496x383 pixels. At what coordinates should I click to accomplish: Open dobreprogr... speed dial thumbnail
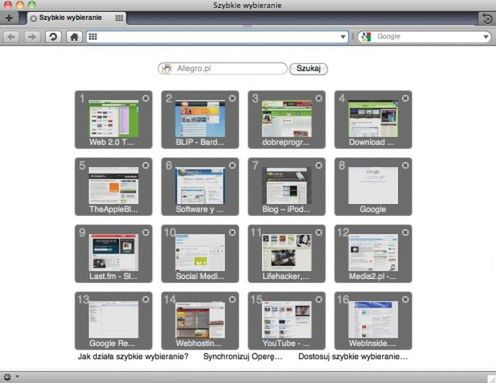287,119
